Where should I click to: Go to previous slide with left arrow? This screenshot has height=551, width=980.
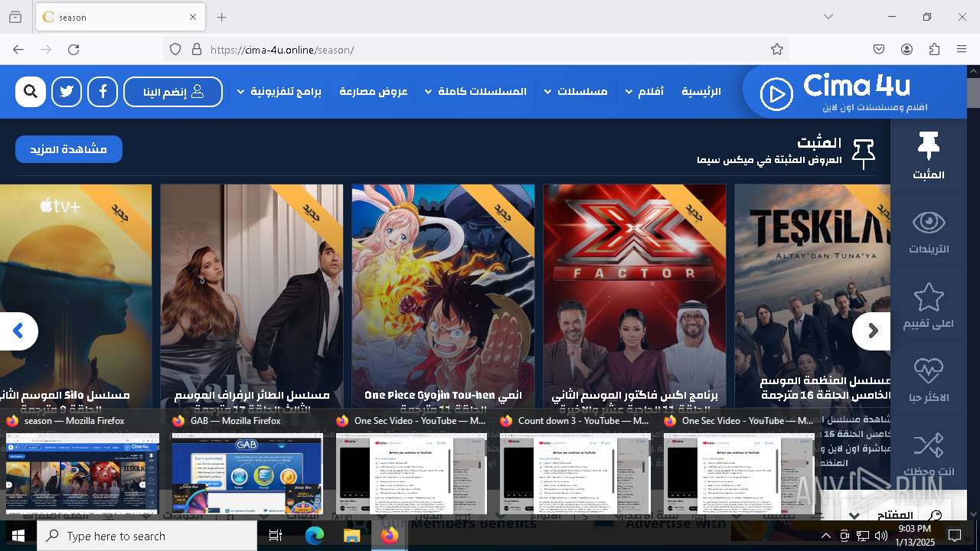point(18,331)
